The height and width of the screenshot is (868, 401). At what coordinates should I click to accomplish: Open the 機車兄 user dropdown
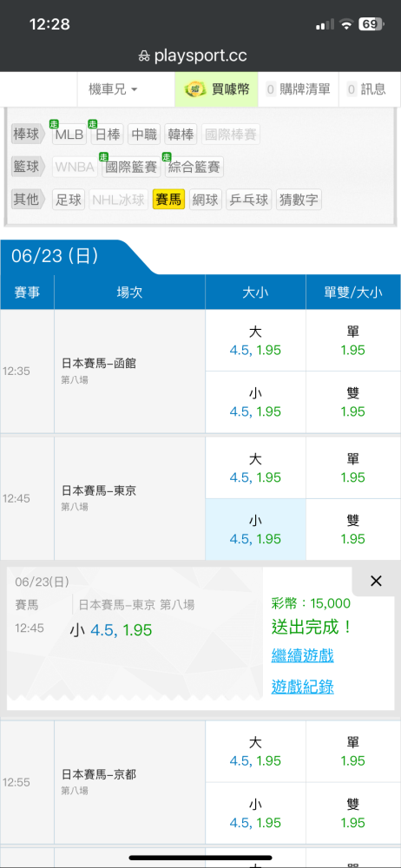pyautogui.click(x=113, y=89)
